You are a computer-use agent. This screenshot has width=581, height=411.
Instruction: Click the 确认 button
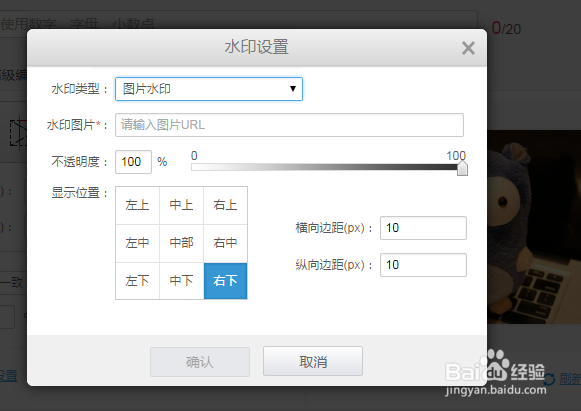tap(200, 362)
